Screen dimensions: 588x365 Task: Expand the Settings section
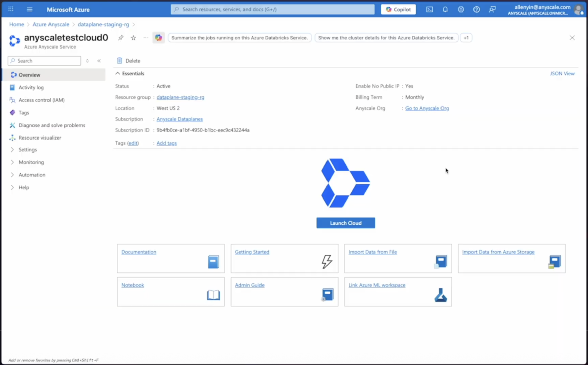(28, 149)
